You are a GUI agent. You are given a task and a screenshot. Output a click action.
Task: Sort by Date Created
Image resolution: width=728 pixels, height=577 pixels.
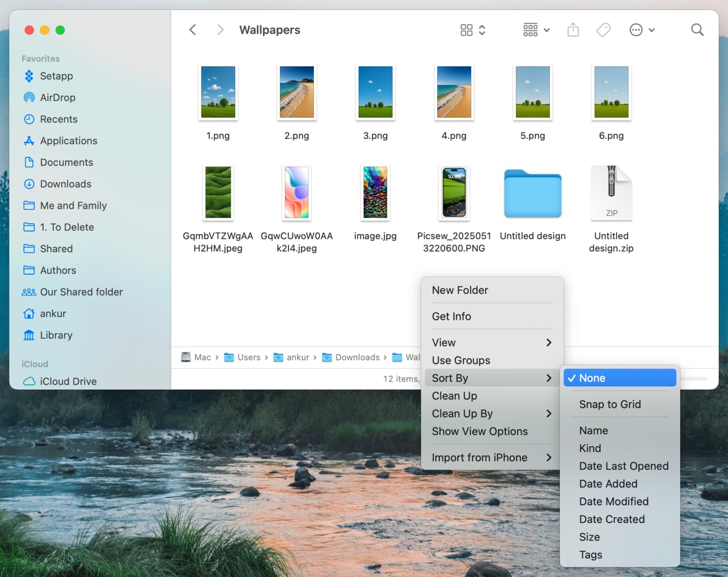[620, 519]
